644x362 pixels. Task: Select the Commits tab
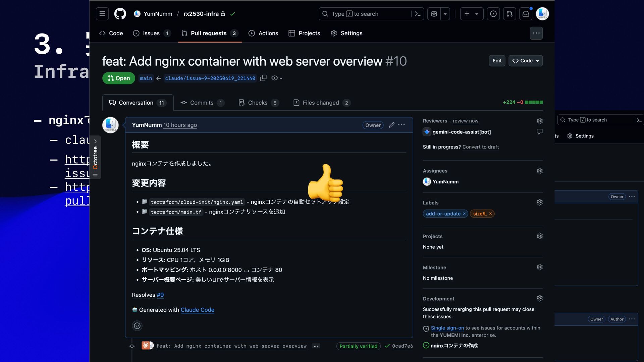(202, 103)
